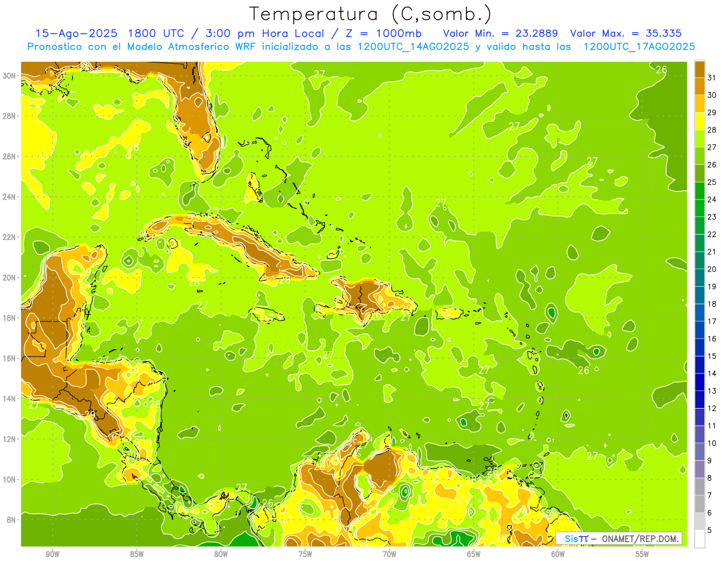The image size is (728, 562).
Task: Click the legend value "11"
Action: (712, 426)
